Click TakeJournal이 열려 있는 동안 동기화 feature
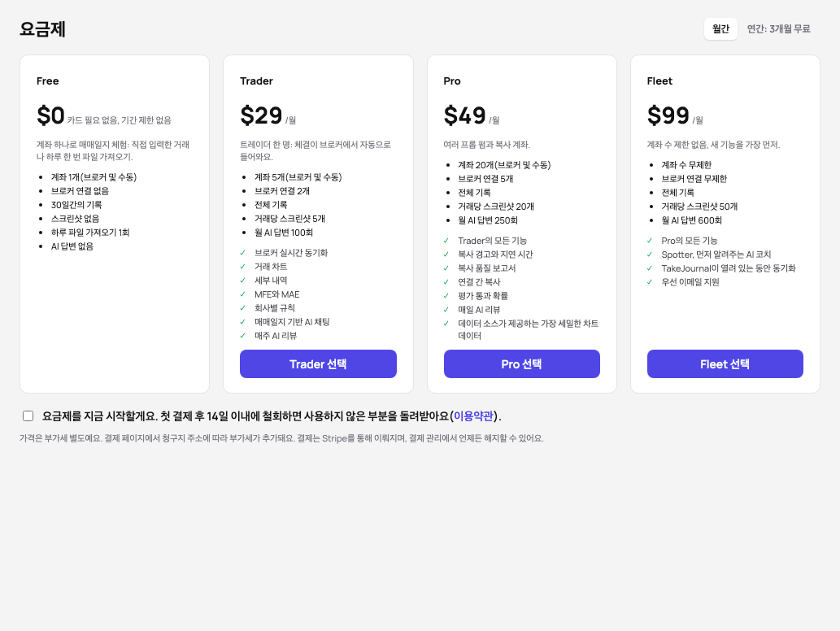This screenshot has width=840, height=631. 729,268
